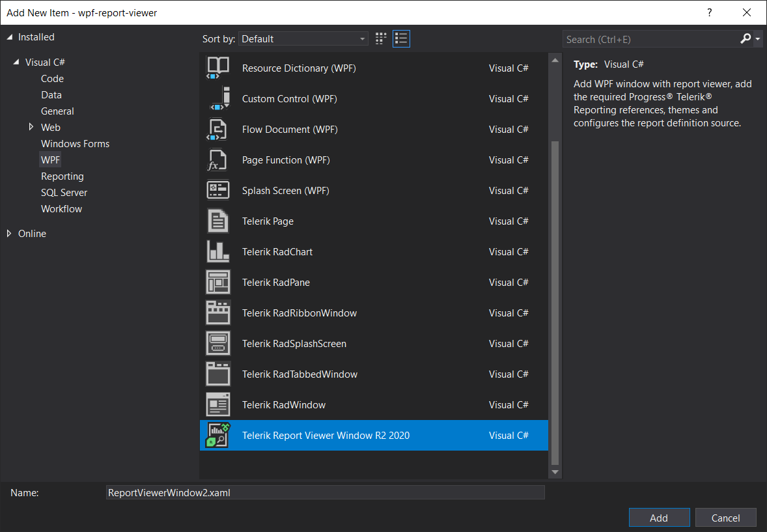Select the Splash Screen (WPF) template
This screenshot has height=532, width=767.
[x=374, y=190]
